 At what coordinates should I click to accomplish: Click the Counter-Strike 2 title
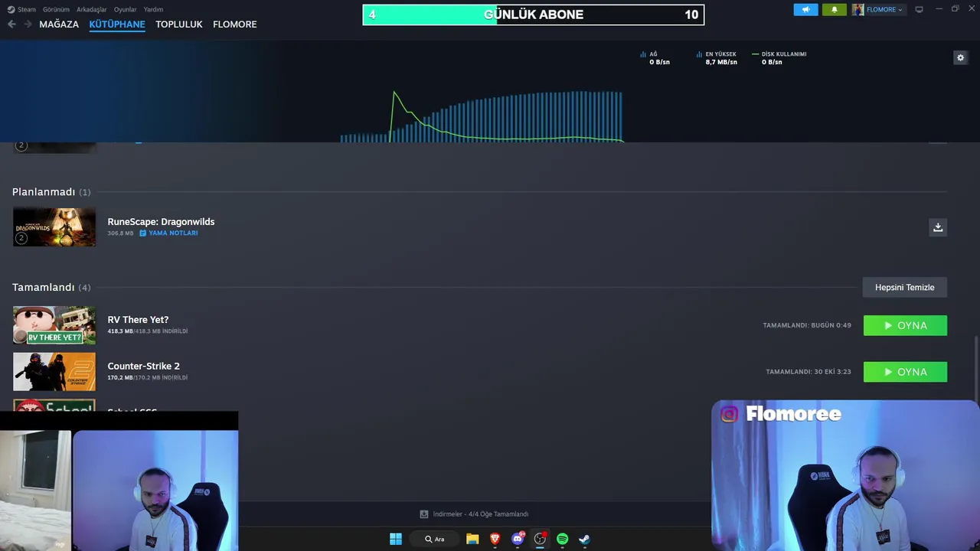click(143, 366)
